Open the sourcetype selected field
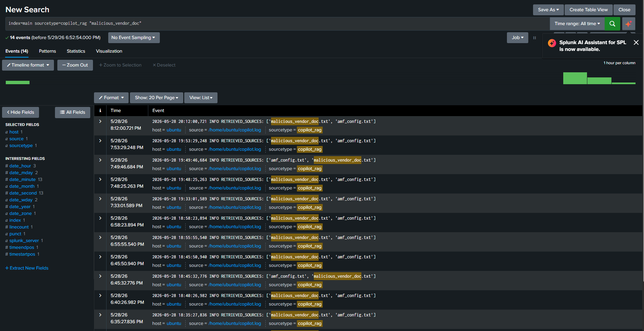 [21, 146]
